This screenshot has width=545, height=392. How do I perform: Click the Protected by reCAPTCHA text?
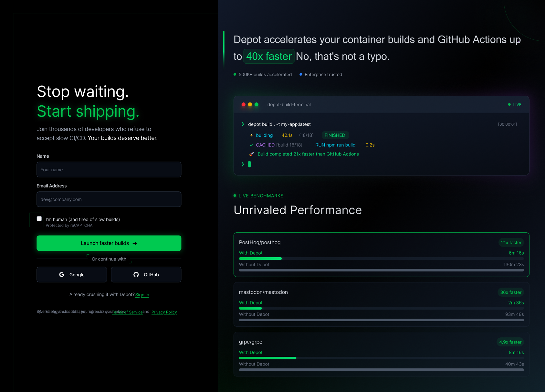point(69,226)
